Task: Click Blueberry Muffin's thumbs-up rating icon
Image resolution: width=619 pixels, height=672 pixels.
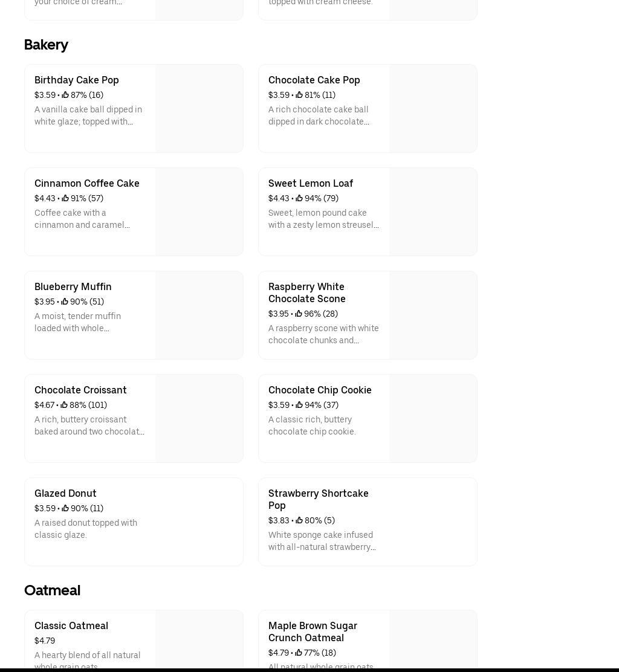Action: point(65,302)
